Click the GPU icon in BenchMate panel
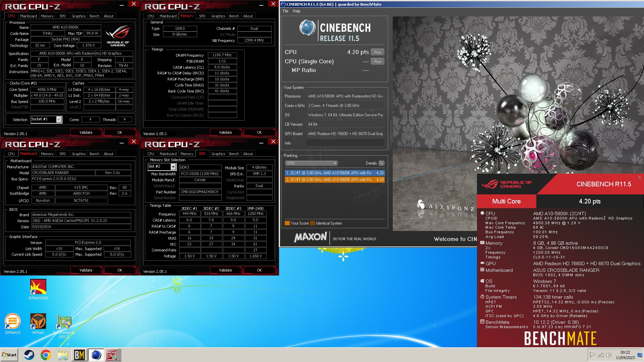644x362 pixels. [482, 263]
